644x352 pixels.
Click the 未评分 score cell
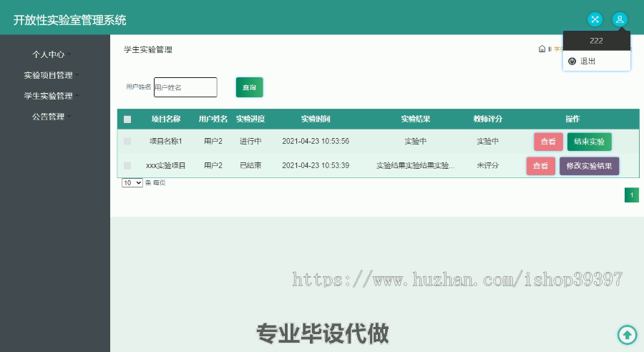487,165
